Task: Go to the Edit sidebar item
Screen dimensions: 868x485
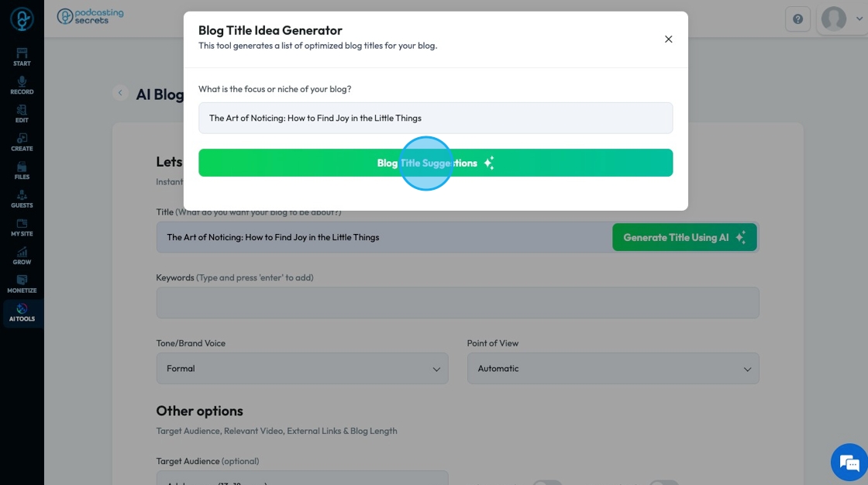Action: click(x=22, y=114)
